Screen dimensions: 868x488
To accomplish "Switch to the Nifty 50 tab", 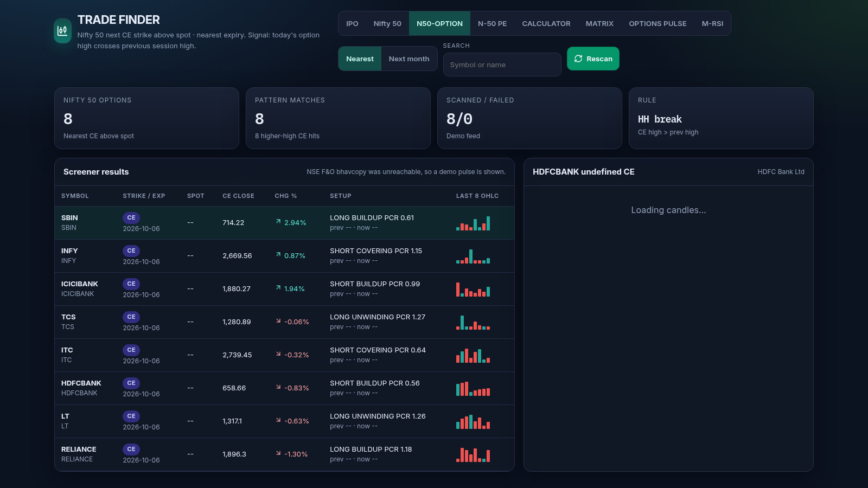I will click(x=387, y=23).
